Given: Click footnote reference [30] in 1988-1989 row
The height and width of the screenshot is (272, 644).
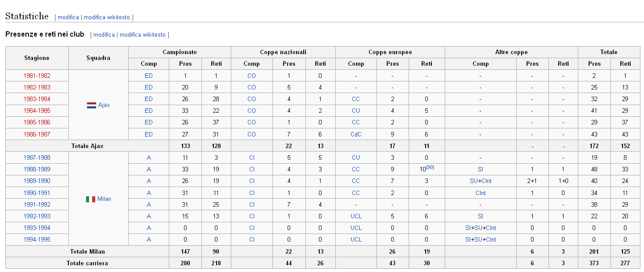Looking at the screenshot, I should [x=430, y=167].
